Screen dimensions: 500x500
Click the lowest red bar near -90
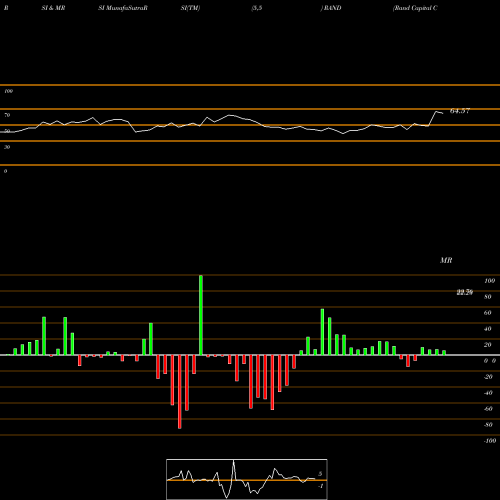(x=180, y=392)
